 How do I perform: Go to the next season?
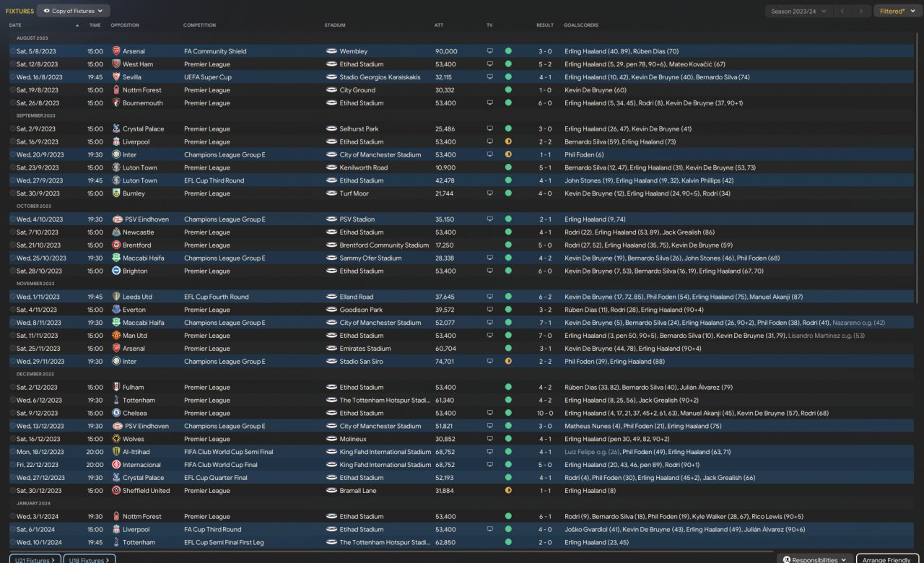(861, 11)
